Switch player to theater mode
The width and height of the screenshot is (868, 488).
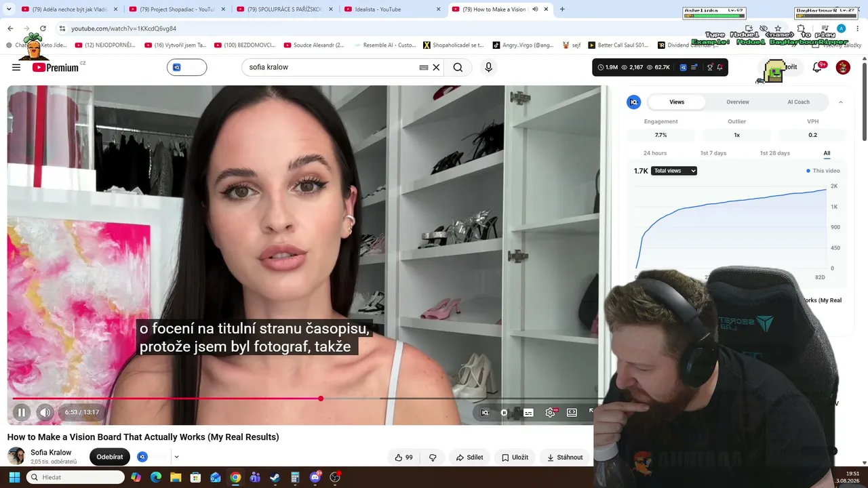pos(572,412)
